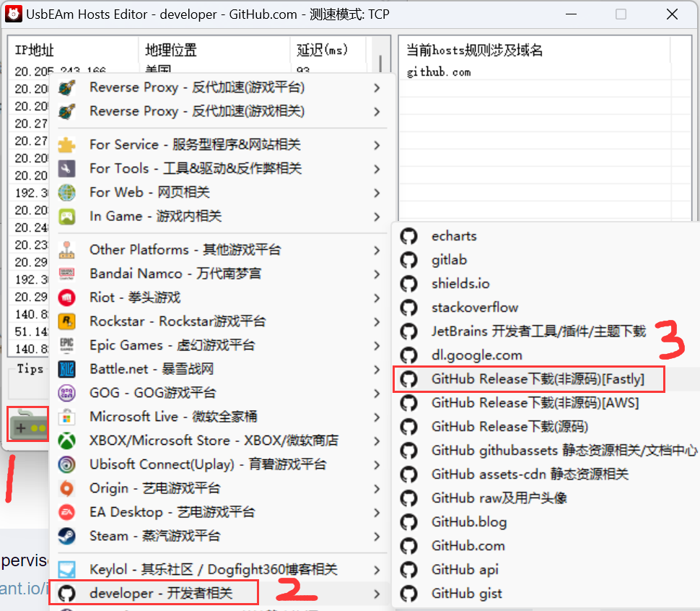Click the Other Platforms joystick icon

67,250
